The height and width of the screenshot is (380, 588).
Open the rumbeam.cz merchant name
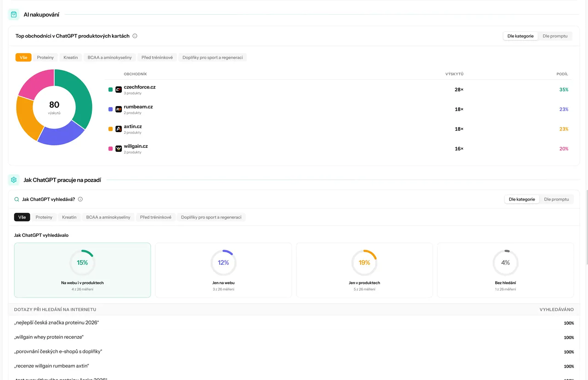point(138,106)
